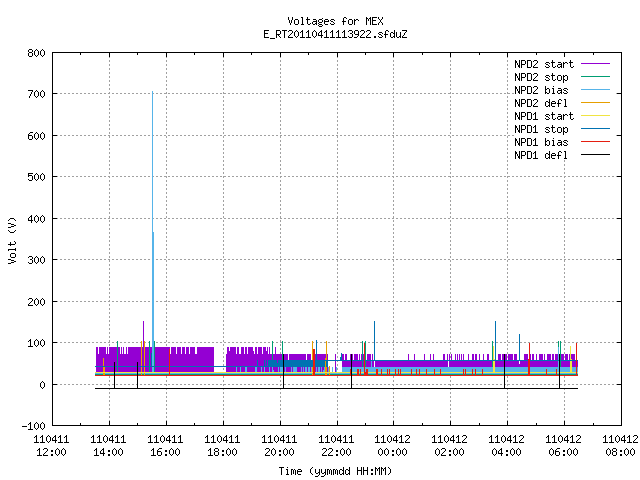Click the '110411 16:00' time tick label
The image size is (640, 480).
(x=165, y=446)
